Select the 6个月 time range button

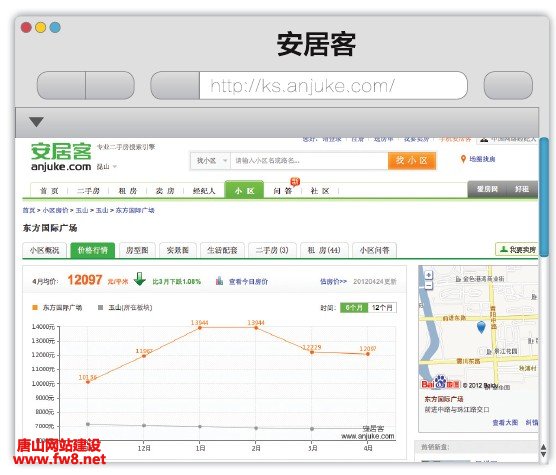click(x=354, y=308)
